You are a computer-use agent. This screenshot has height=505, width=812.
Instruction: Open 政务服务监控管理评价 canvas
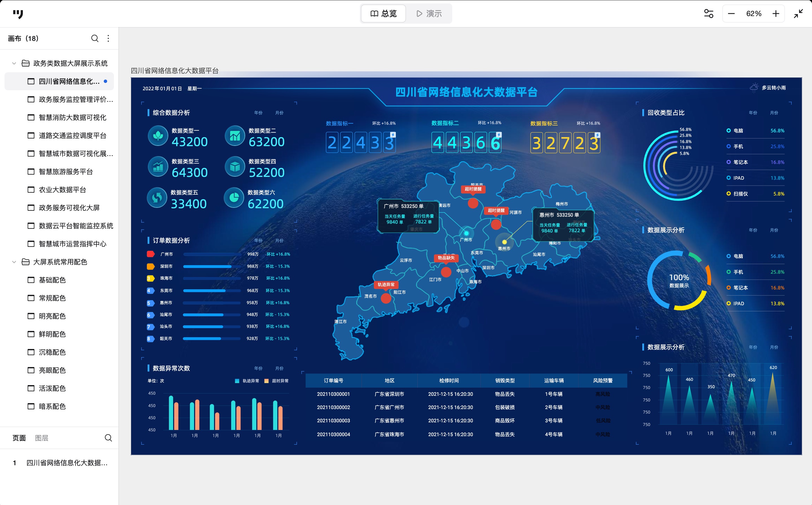click(59, 100)
